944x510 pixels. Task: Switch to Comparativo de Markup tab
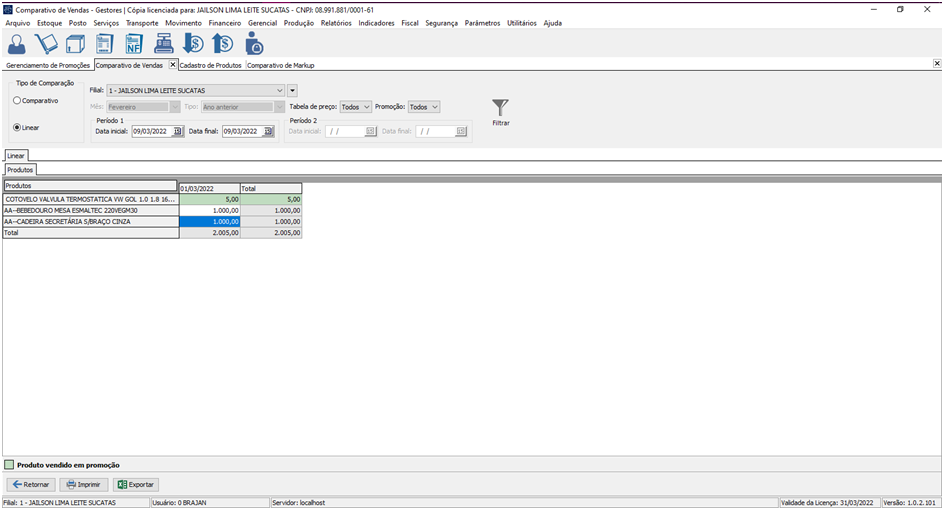click(281, 65)
